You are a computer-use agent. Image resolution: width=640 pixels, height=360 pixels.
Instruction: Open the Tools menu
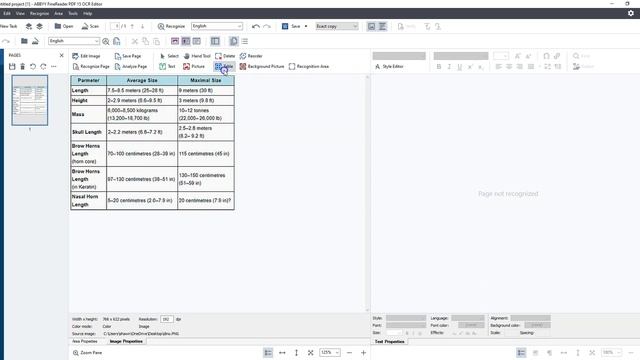pyautogui.click(x=73, y=13)
